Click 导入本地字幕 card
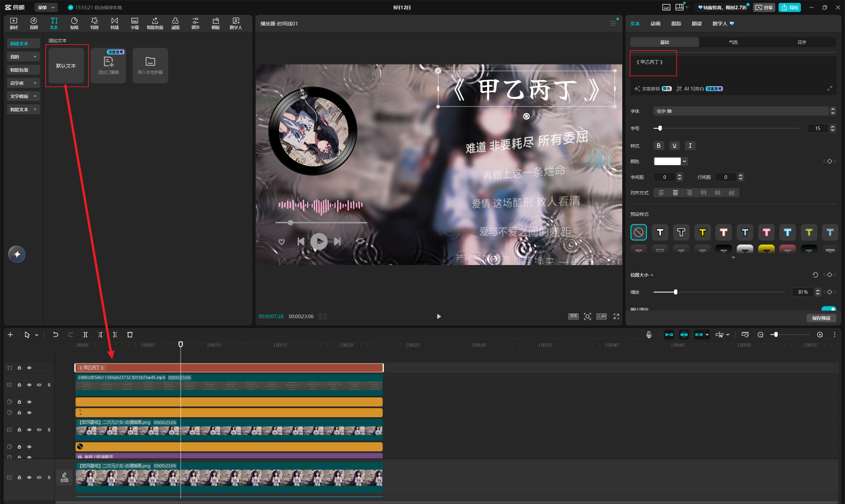The width and height of the screenshot is (845, 504). 150,65
